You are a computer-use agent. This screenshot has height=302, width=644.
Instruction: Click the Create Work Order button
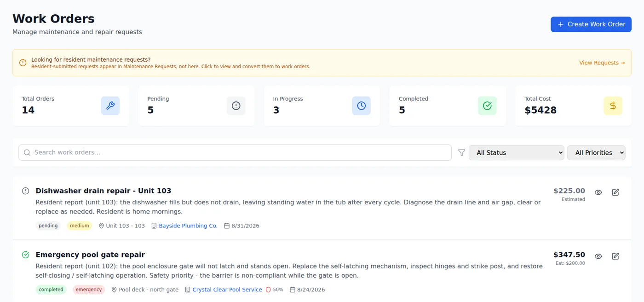tap(591, 24)
